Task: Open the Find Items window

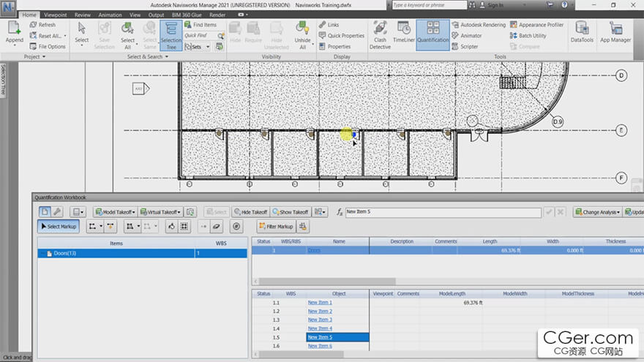Action: 201,25
